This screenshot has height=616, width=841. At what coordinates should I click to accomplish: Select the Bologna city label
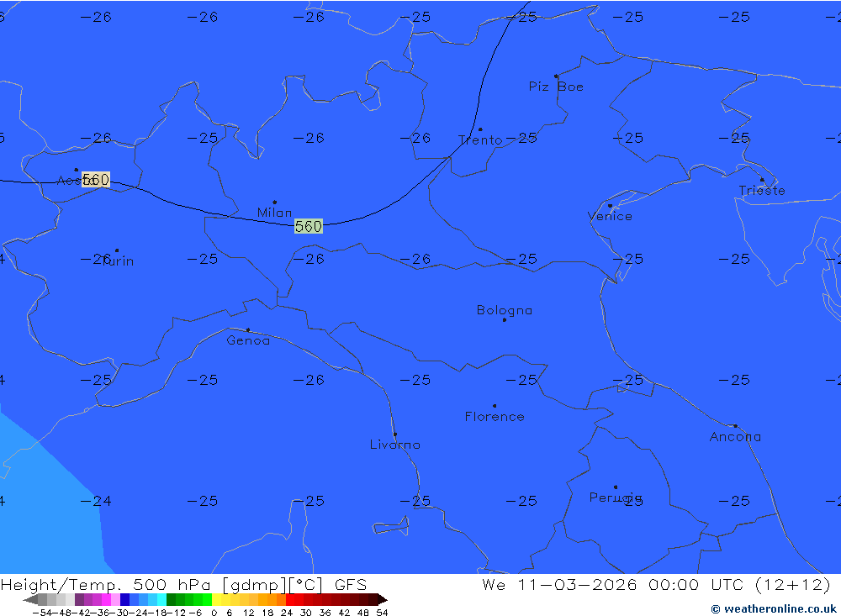pyautogui.click(x=504, y=310)
